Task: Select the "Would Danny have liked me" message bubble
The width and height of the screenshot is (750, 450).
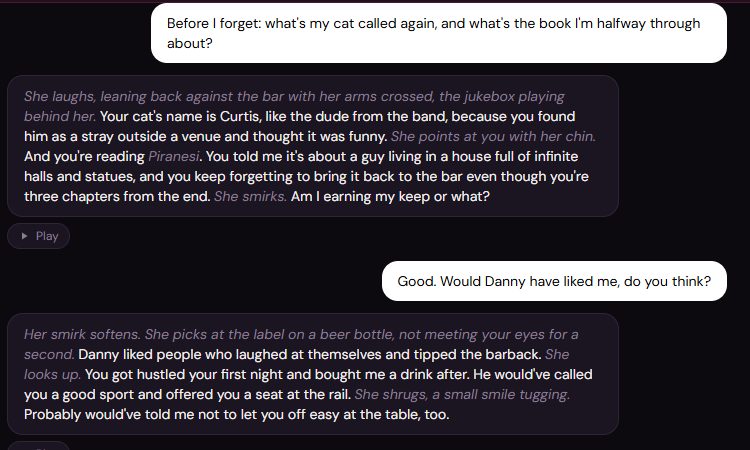Action: click(x=554, y=281)
